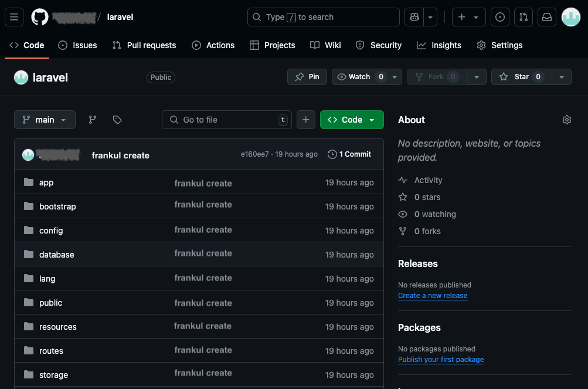Open the Watch notifications dropdown
The image size is (588, 389).
367,77
